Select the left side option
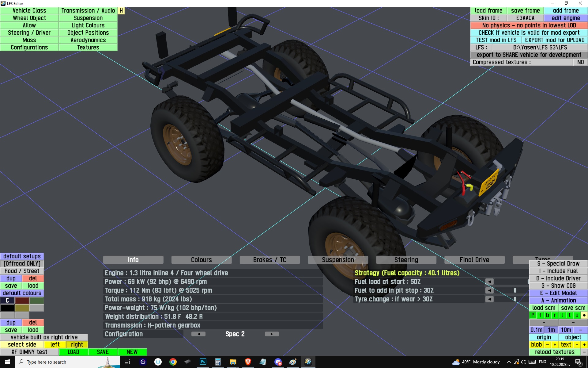Viewport: 588px width, 368px height. pyautogui.click(x=55, y=345)
